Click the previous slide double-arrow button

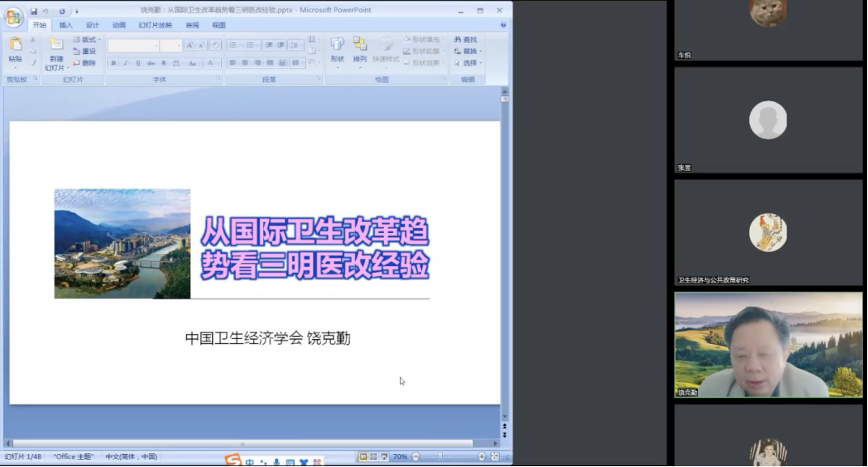pos(504,427)
